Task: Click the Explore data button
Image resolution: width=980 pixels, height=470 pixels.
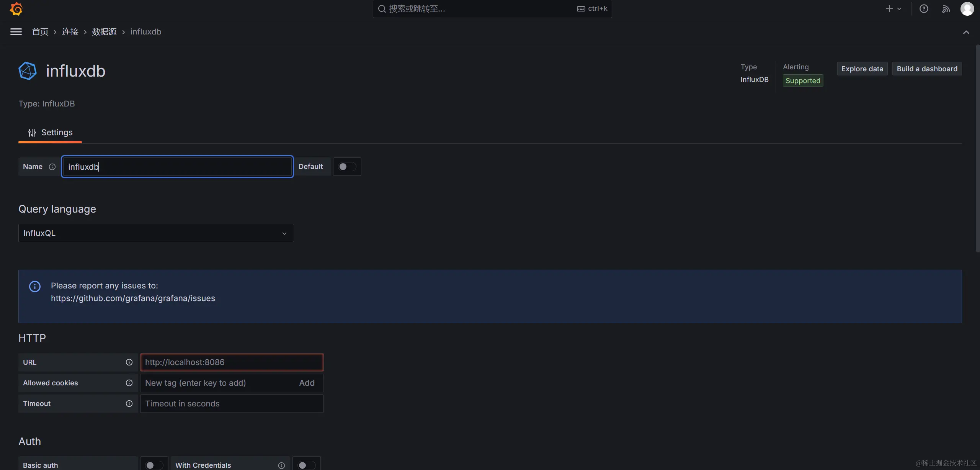Action: [862, 69]
